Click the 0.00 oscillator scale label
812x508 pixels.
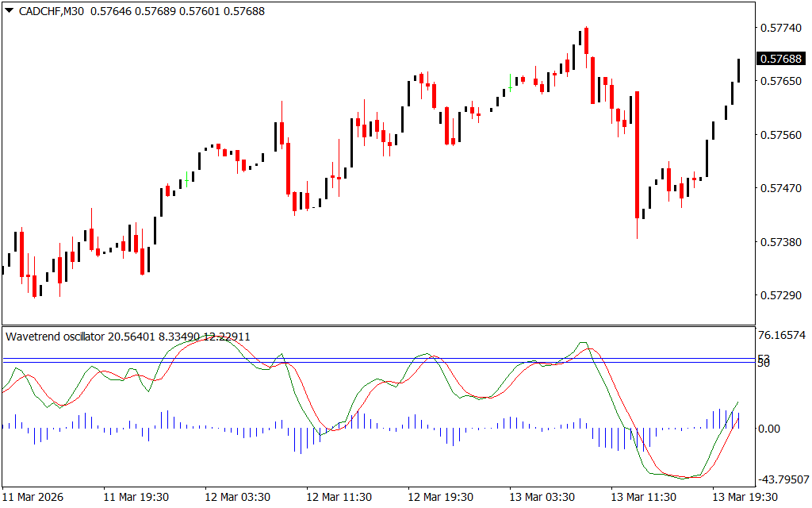click(769, 429)
